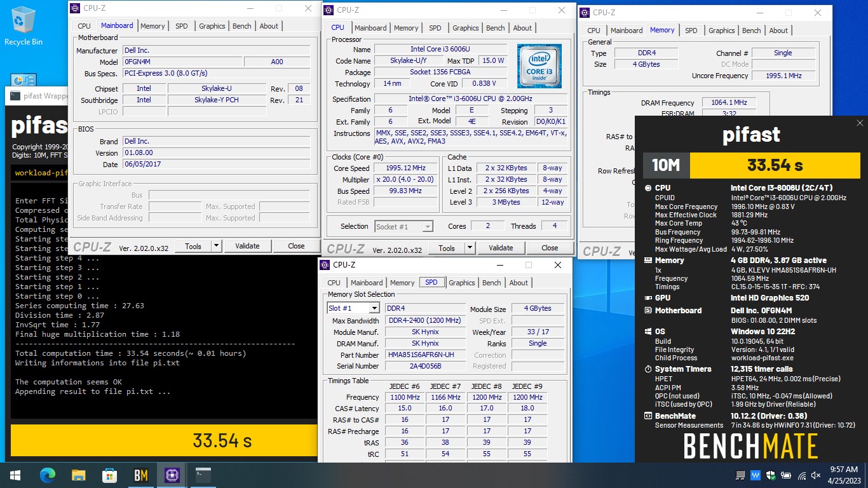Click the 33.54 s score in BenchMate panel
Screen dimensions: 868x488
click(x=775, y=166)
